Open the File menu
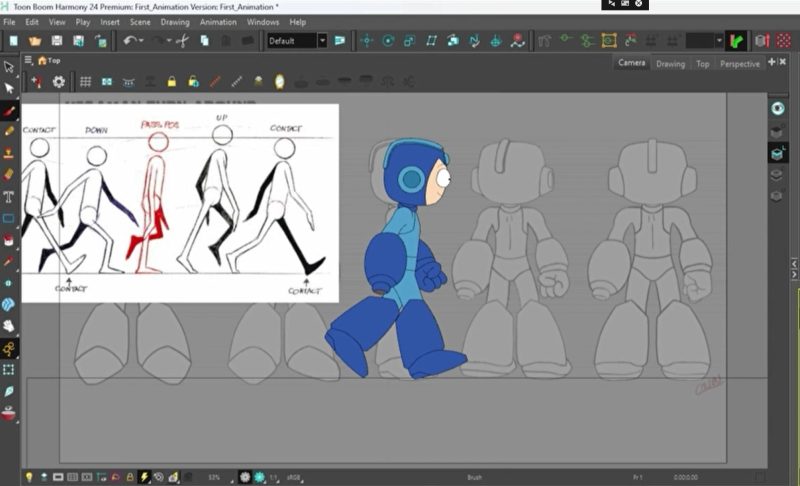800x486 pixels. pyautogui.click(x=9, y=22)
